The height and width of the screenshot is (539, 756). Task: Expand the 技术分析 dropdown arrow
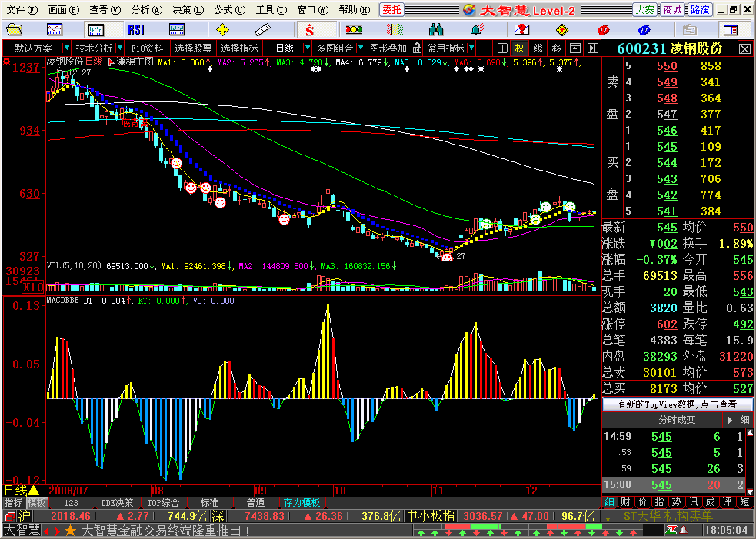[x=120, y=48]
